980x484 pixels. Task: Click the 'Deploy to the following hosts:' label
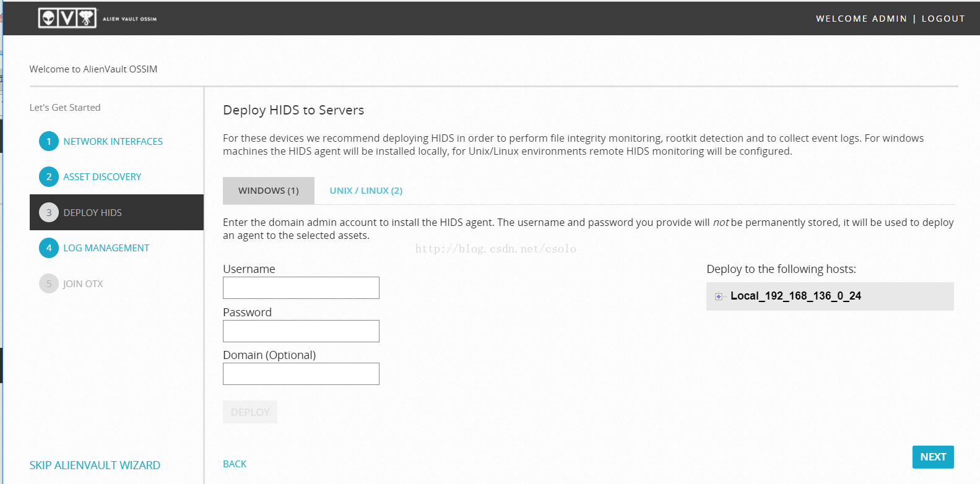pyautogui.click(x=781, y=269)
